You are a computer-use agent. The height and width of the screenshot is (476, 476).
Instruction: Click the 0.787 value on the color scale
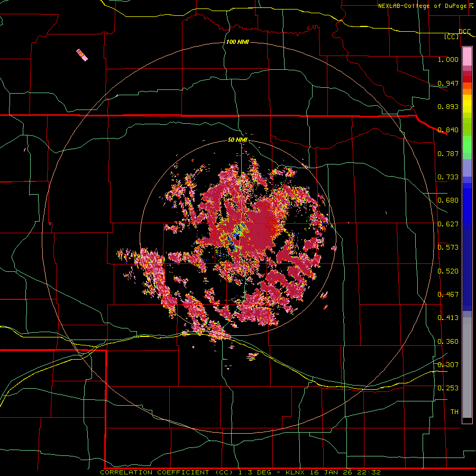(448, 153)
